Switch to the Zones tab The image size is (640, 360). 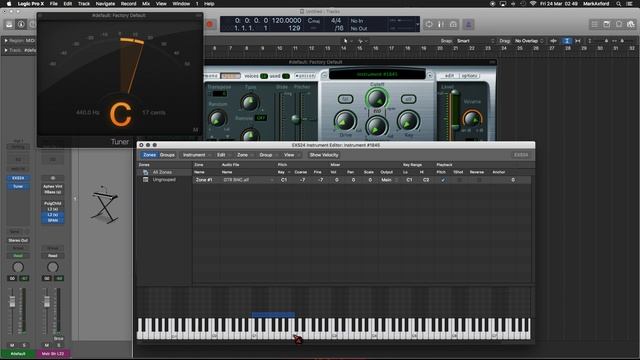coord(149,155)
